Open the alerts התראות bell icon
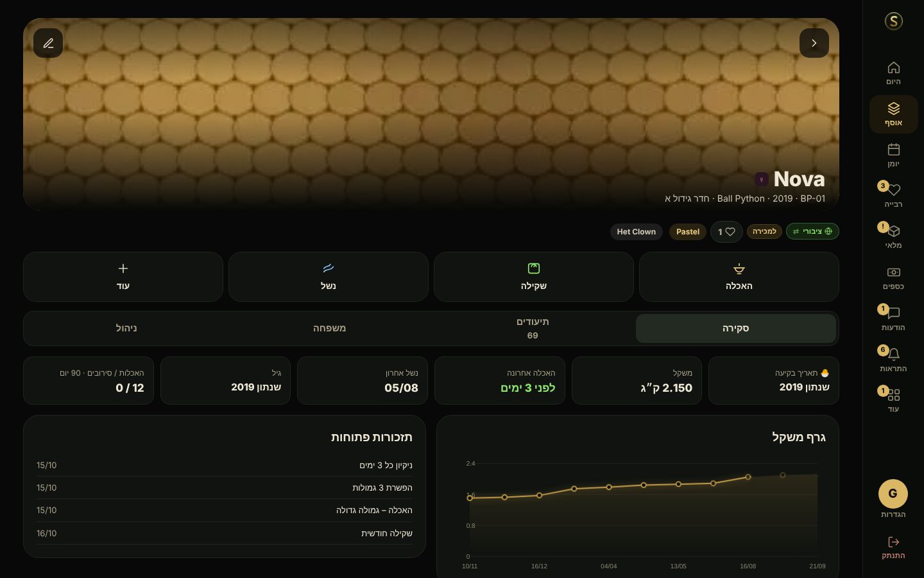Image resolution: width=924 pixels, height=578 pixels. coord(893,360)
